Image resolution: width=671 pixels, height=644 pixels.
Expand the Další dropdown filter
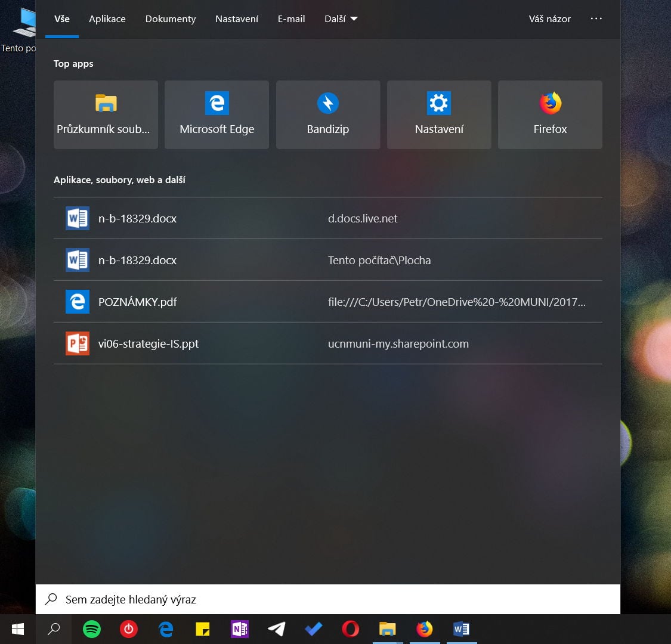(341, 19)
